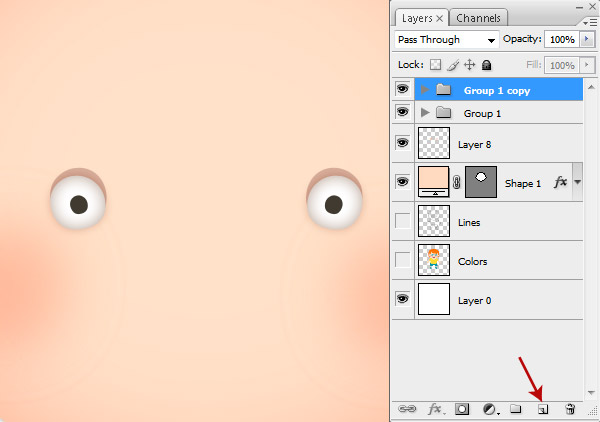Create new fill or adjustment layer
This screenshot has width=600, height=422.
coord(490,409)
